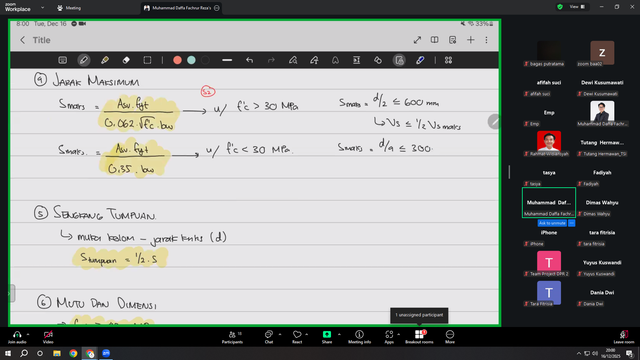Pick the teal pen color
640x360 pixels.
click(191, 60)
